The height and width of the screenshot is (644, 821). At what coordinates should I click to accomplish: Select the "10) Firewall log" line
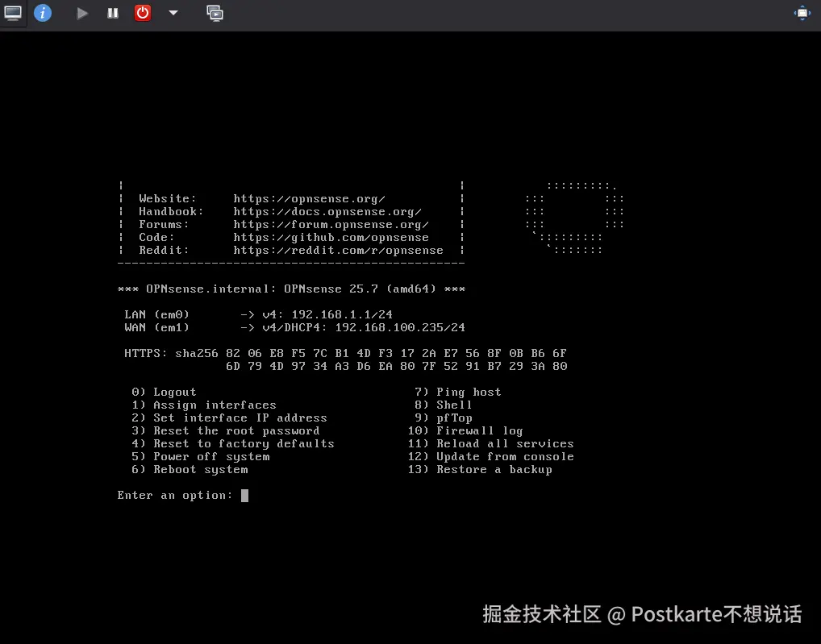point(465,430)
